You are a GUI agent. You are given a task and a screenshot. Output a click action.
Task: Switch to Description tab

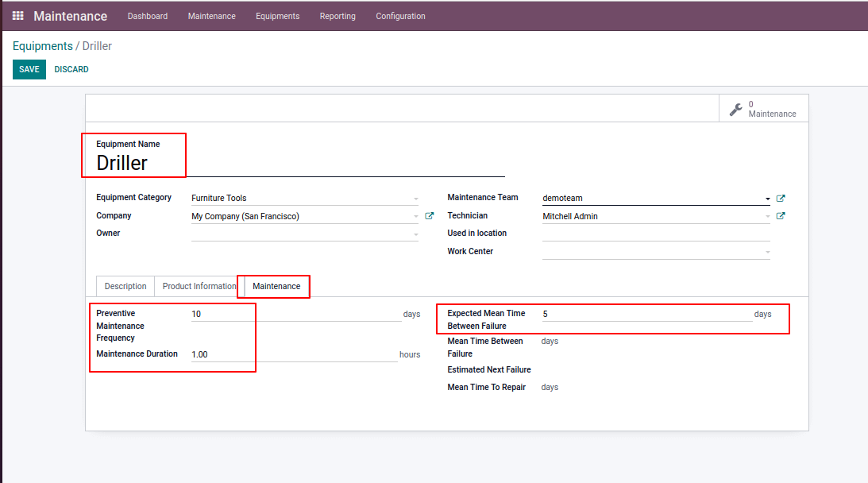click(125, 286)
